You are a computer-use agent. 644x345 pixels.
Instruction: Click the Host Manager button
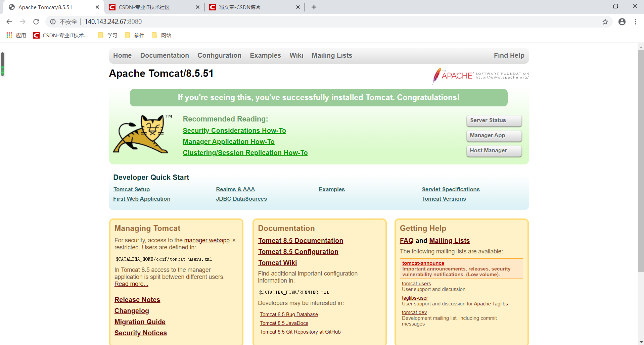tap(494, 151)
